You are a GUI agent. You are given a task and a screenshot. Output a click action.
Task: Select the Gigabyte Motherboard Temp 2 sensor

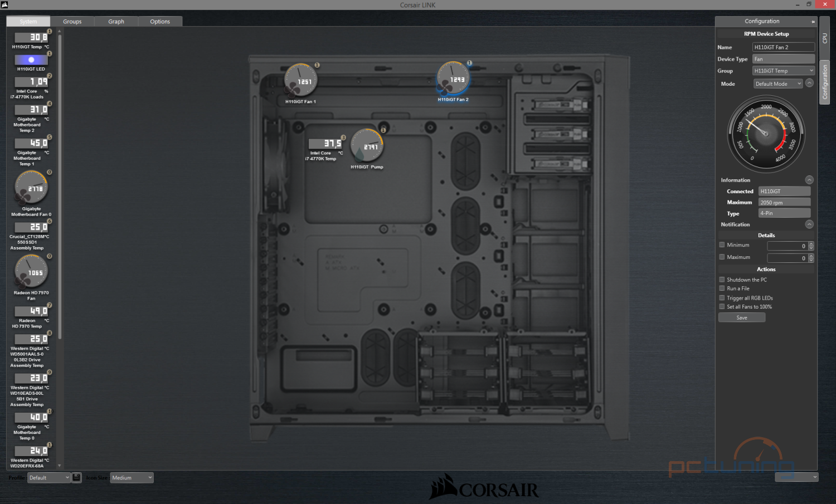(31, 110)
